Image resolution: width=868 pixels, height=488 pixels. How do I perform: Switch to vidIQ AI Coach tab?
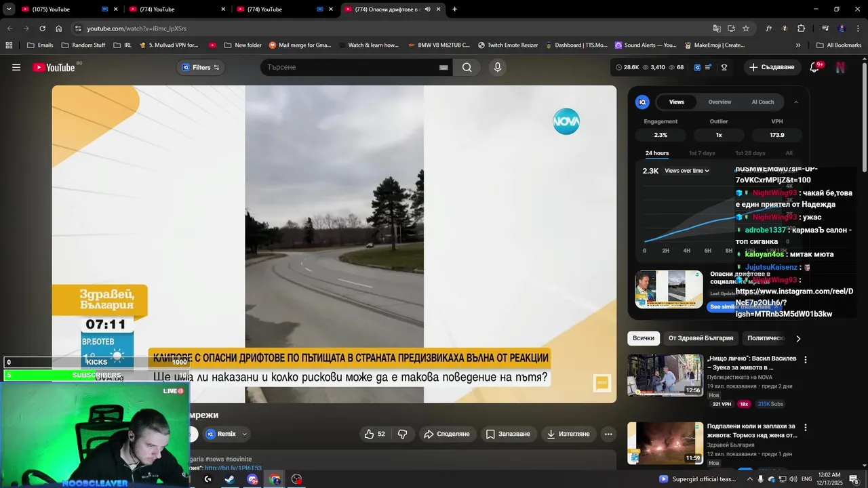[762, 102]
